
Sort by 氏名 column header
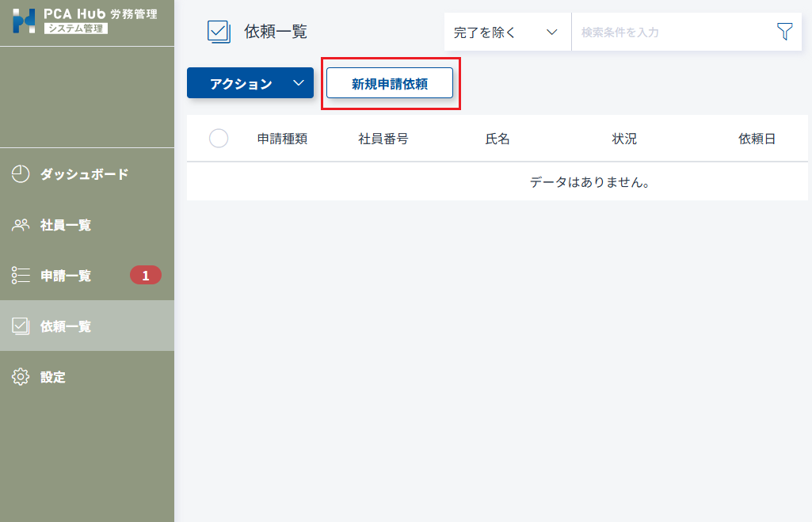coord(497,139)
